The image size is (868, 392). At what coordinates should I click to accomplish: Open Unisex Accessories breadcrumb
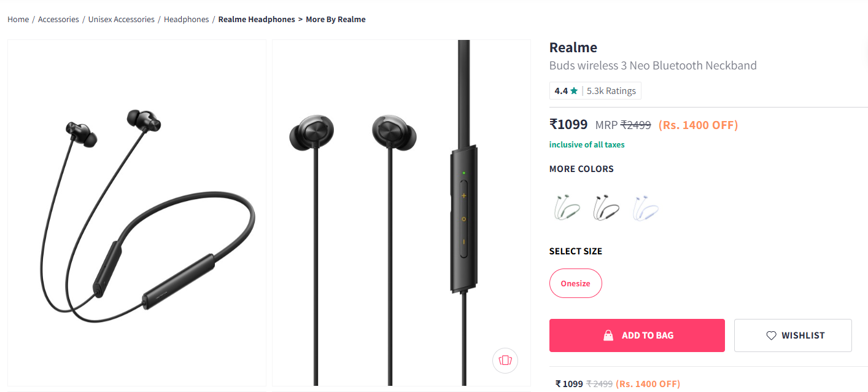coord(121,19)
